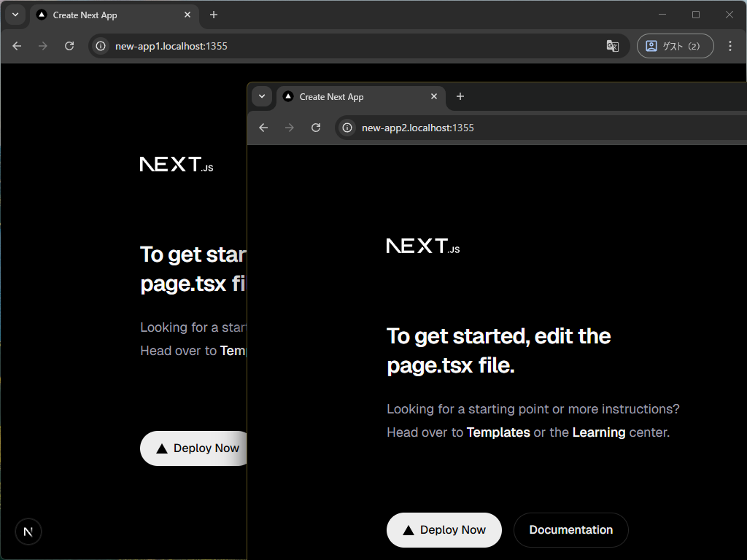Click Deploy Now in the new-app1 window
747x560 pixels.
pos(194,448)
